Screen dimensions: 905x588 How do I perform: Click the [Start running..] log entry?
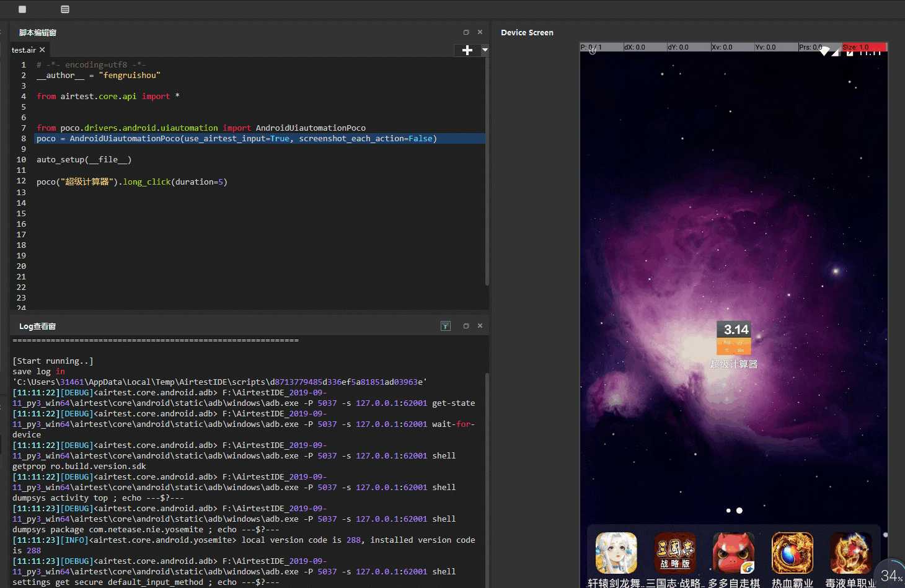(x=53, y=361)
